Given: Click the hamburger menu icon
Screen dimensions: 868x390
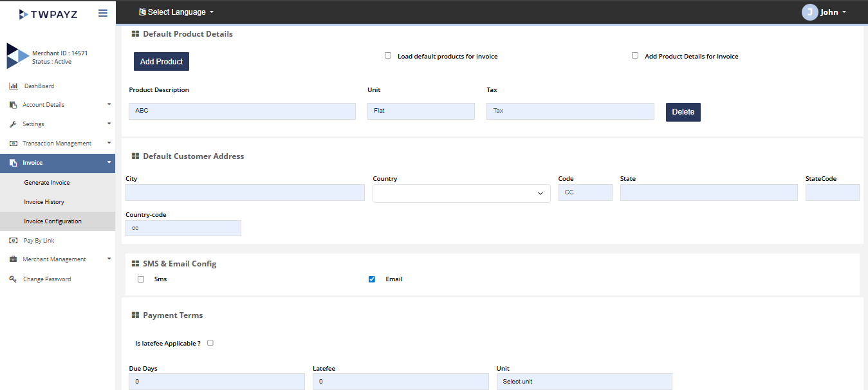Looking at the screenshot, I should coord(102,13).
